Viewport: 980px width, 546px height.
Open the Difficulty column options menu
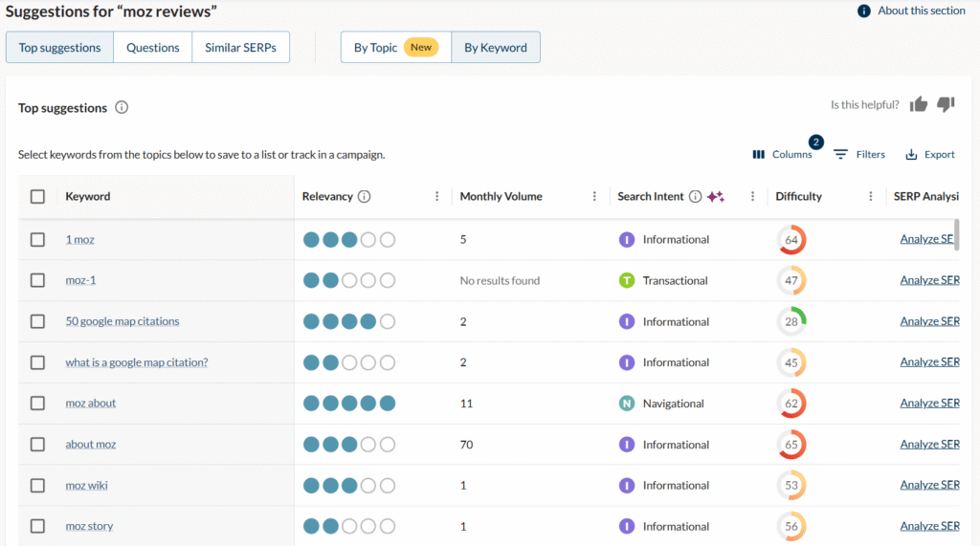point(871,196)
